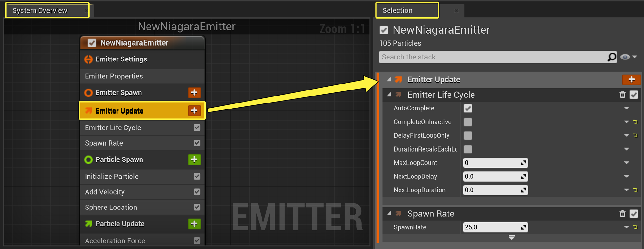Reset SpawnRate value to default arrow

tap(635, 227)
